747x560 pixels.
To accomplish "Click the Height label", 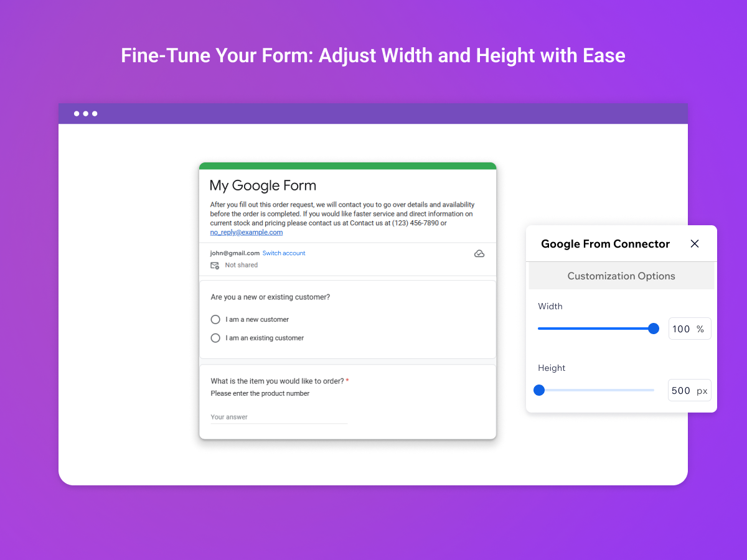I will coord(552,368).
